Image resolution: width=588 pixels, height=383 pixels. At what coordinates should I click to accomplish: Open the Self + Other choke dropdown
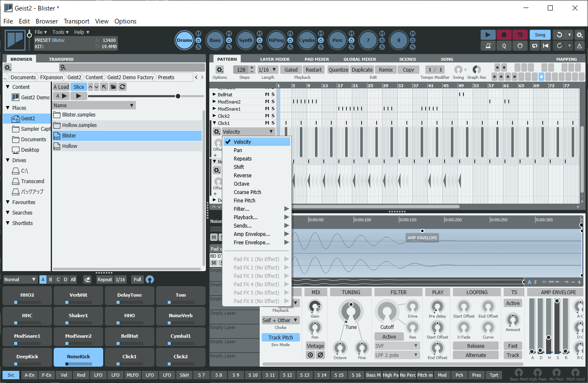[281, 320]
